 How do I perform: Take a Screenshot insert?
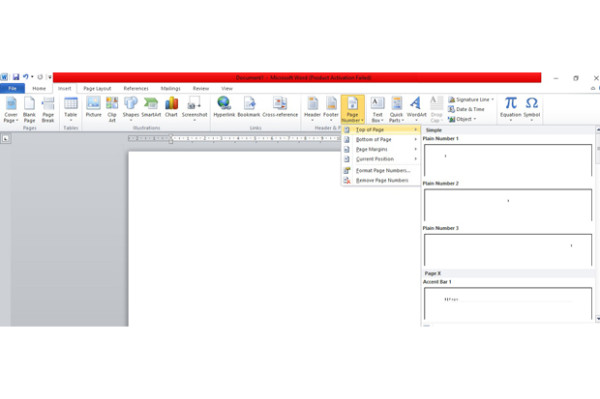click(194, 109)
